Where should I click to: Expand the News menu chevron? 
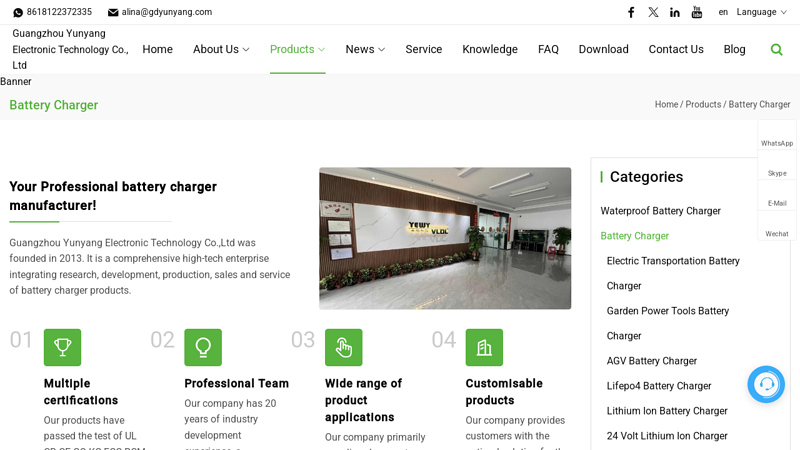[381, 49]
